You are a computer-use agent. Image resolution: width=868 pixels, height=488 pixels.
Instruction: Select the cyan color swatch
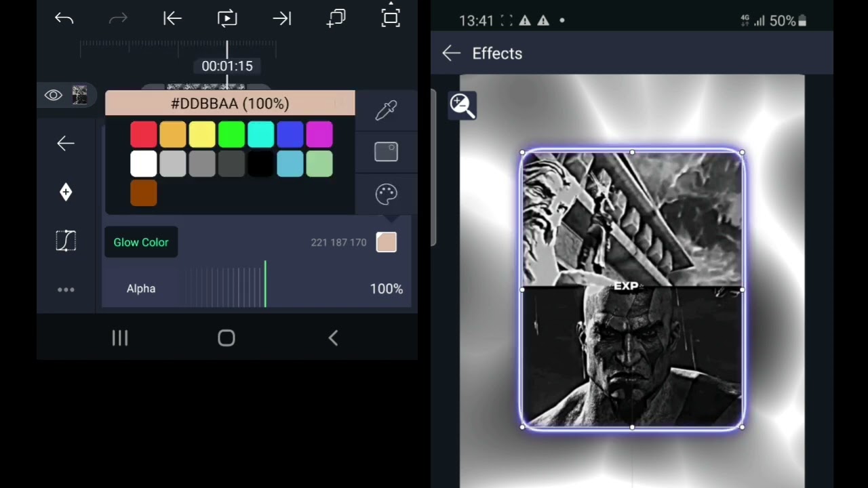coord(261,135)
